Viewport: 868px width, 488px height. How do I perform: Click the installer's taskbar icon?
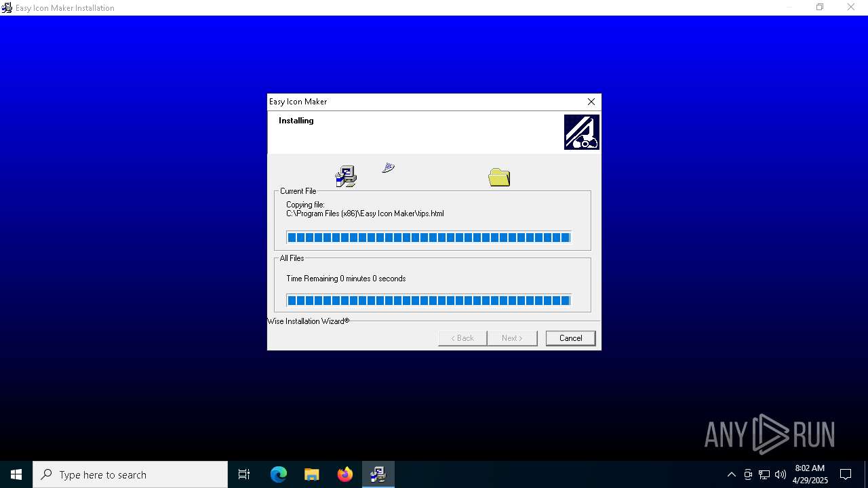coord(378,474)
